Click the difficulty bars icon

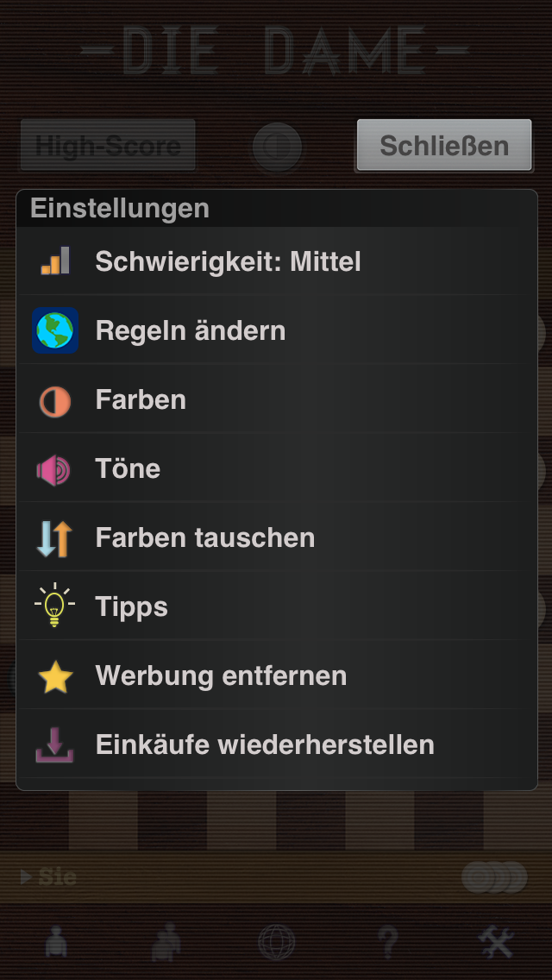[55, 261]
